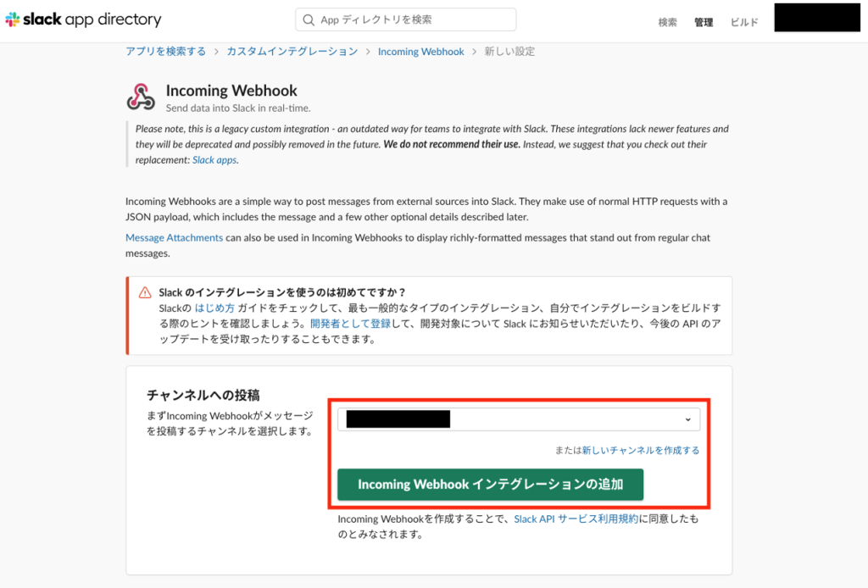Open the 管理 navigation item

pyautogui.click(x=704, y=22)
